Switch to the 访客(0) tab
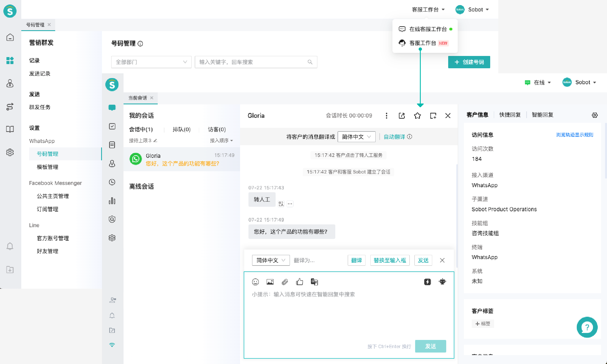Image resolution: width=607 pixels, height=364 pixels. tap(217, 130)
